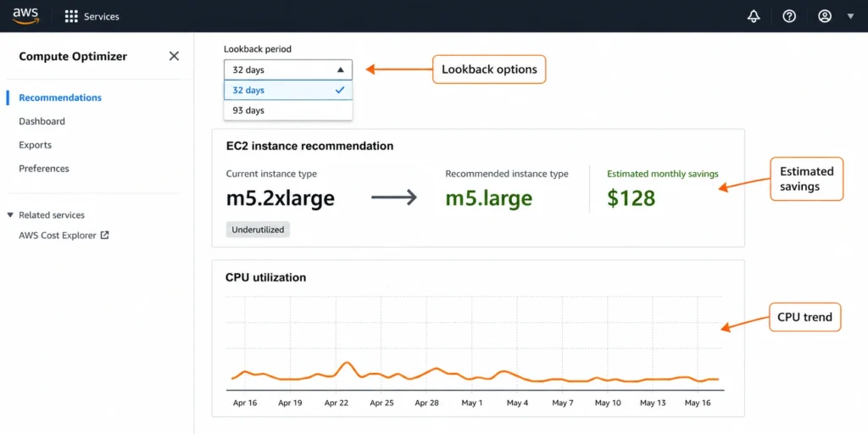The width and height of the screenshot is (868, 434).
Task: Click the $128 estimated savings value
Action: (x=631, y=198)
